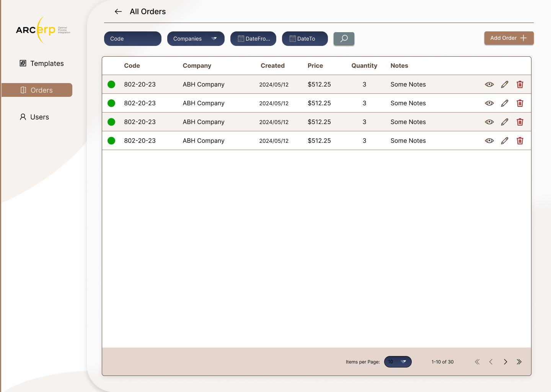Click the green status dot of first order

coord(111,84)
